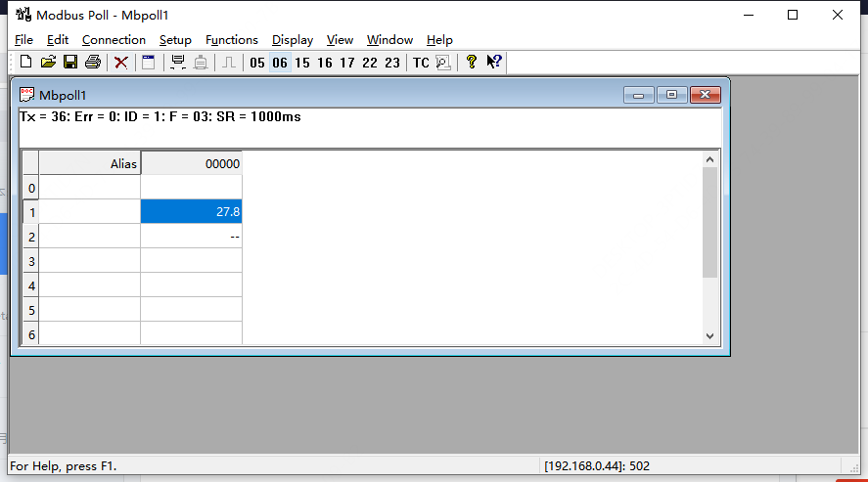Click the Alias column header

point(90,163)
